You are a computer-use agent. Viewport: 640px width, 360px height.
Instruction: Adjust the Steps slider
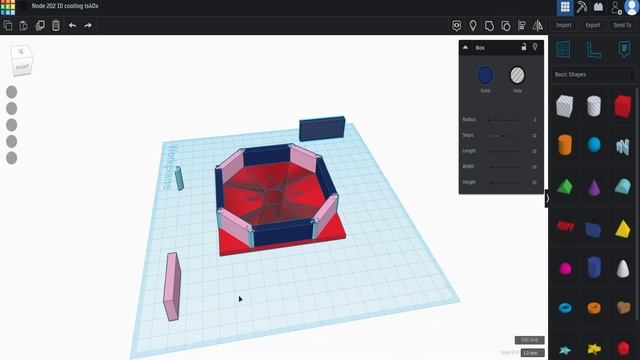(x=504, y=136)
